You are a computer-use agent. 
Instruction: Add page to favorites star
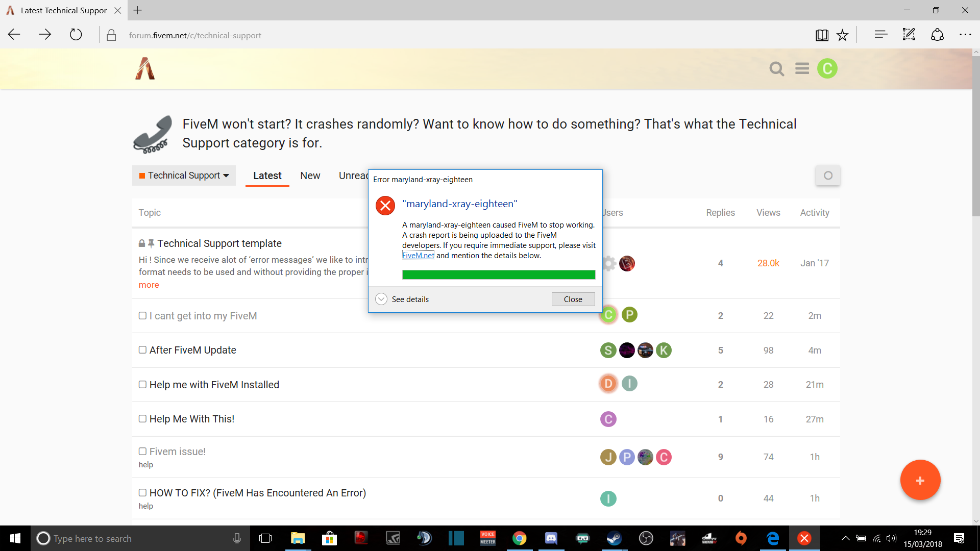[842, 35]
